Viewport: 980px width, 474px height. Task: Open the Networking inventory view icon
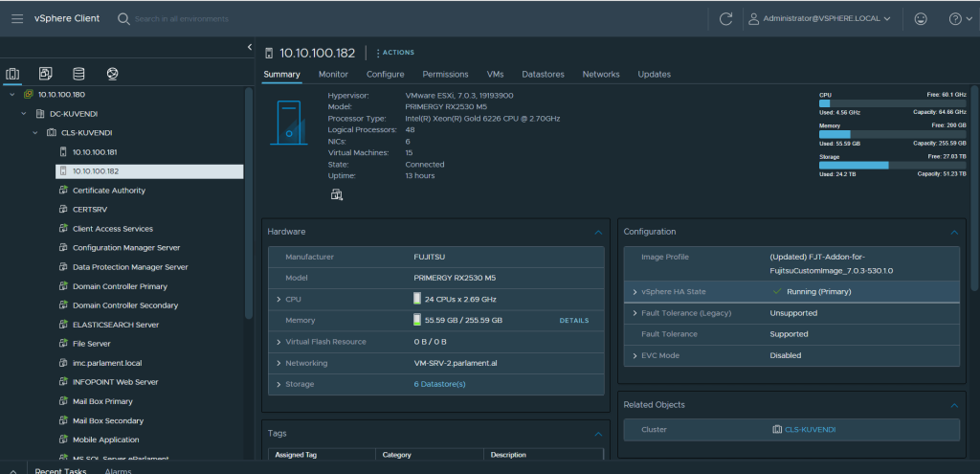pos(112,74)
